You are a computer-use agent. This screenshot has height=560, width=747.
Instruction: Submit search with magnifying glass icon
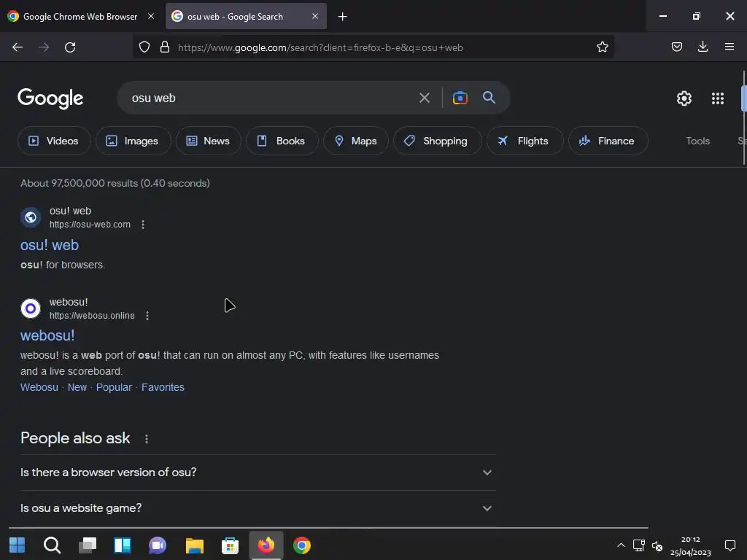(x=489, y=98)
